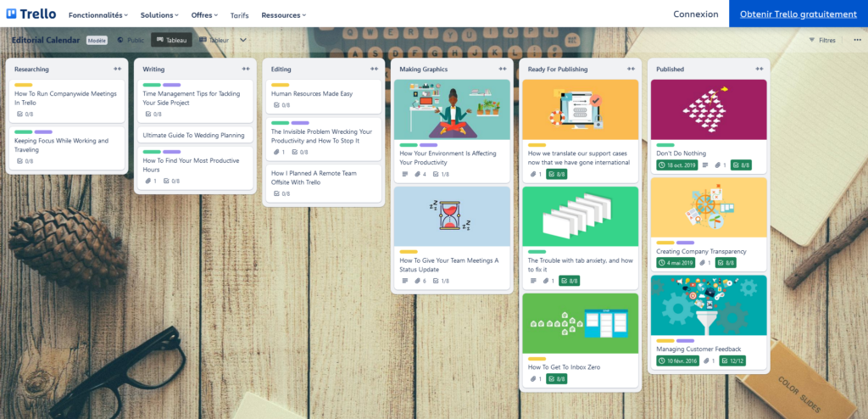Open the board menu ellipsis icon
Viewport: 868px width, 419px height.
[x=858, y=40]
